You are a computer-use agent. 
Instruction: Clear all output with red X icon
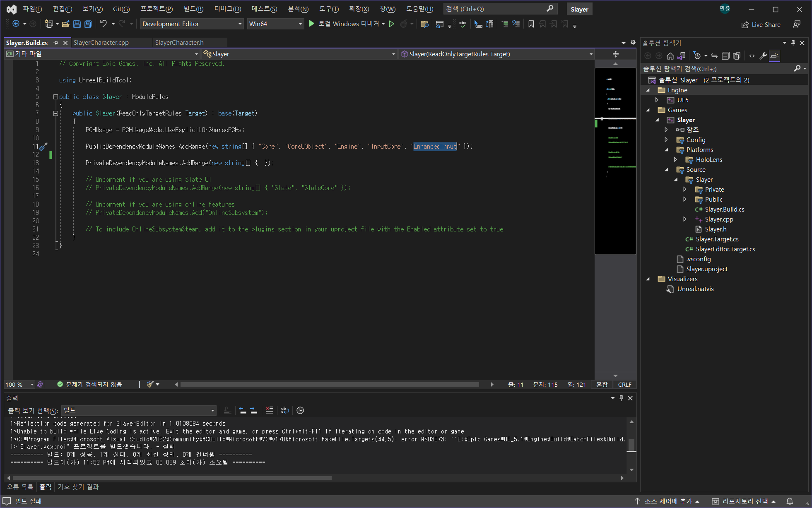tap(269, 410)
